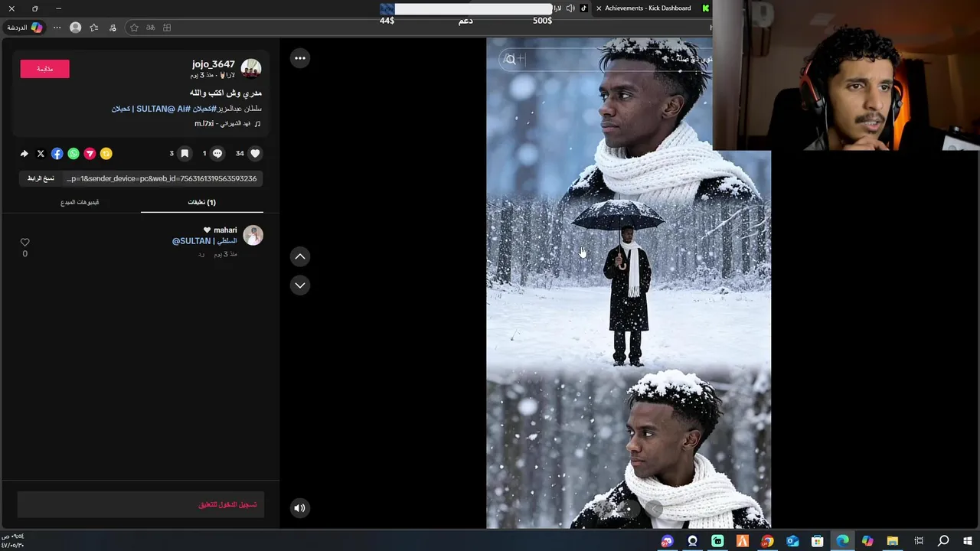Viewport: 980px width, 551px height.
Task: Close the Achievements - Kick Dashboard tab
Action: (599, 8)
